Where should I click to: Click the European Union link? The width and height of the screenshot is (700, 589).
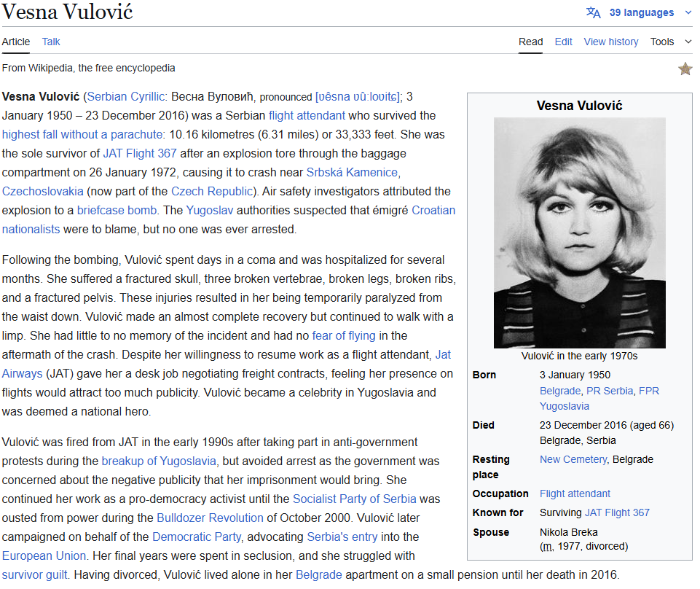44,555
